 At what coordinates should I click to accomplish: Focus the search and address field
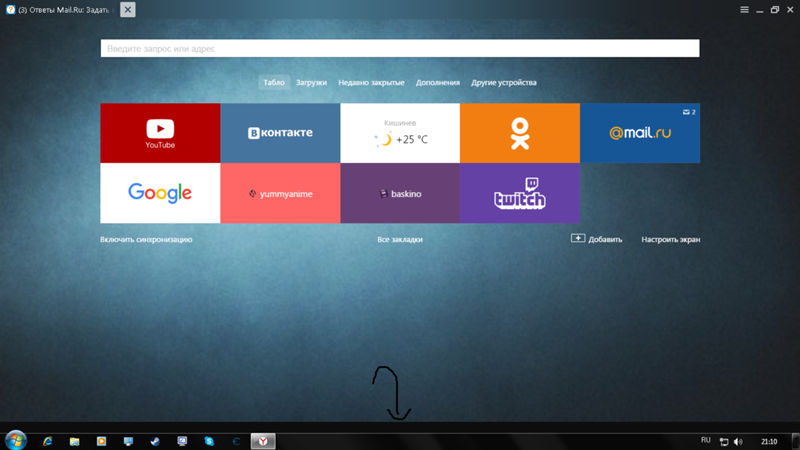pyautogui.click(x=400, y=48)
